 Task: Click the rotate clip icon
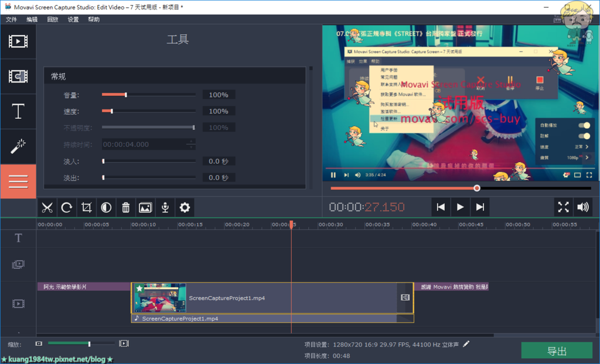tap(67, 208)
